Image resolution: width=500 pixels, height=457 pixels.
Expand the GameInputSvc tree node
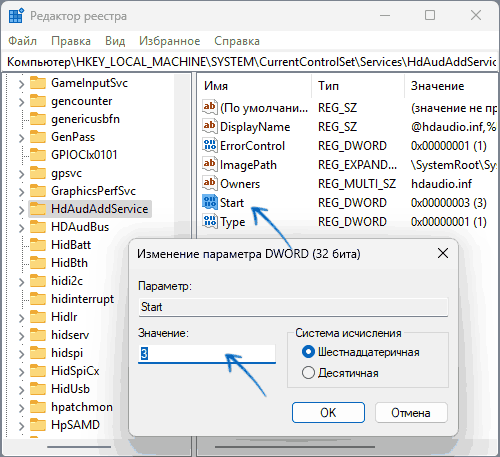tap(21, 83)
